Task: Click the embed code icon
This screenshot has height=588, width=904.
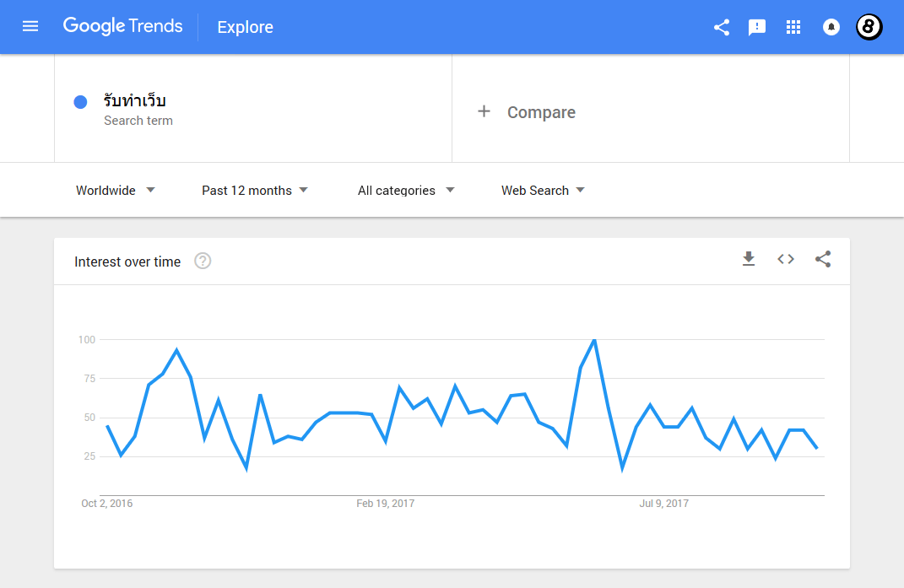Action: click(786, 260)
